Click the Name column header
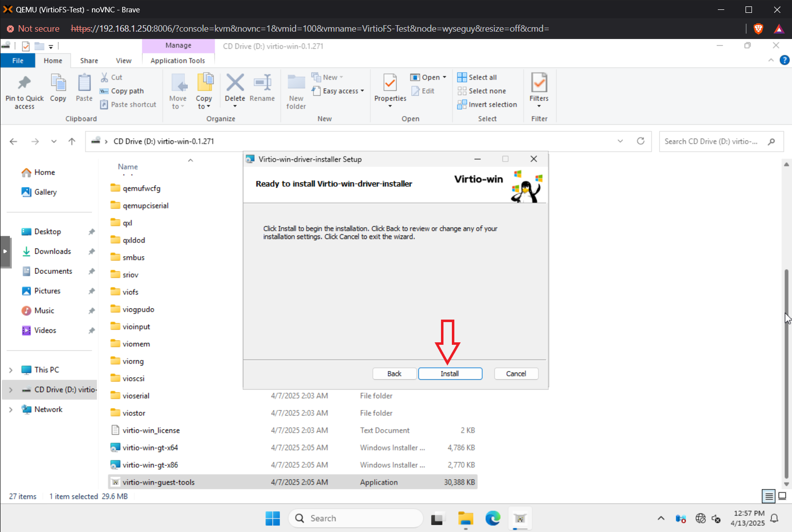The width and height of the screenshot is (792, 532). (128, 167)
